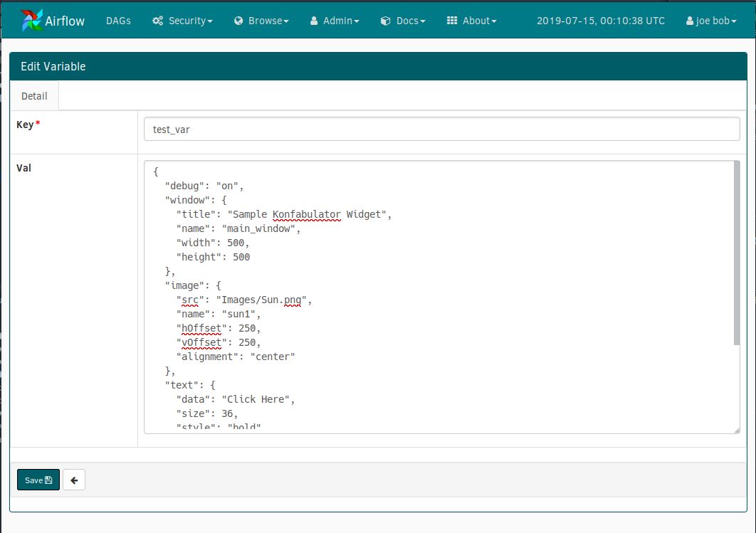This screenshot has width=756, height=533.
Task: Click the "image": { line
Action: tap(193, 285)
